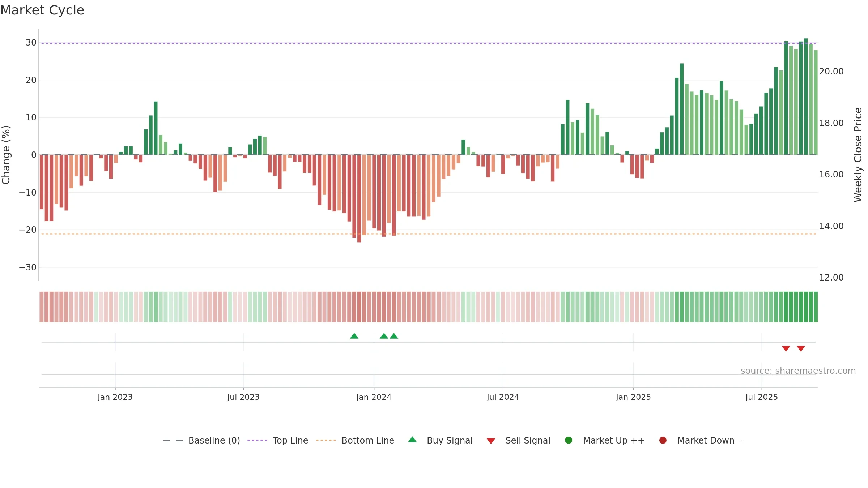
Task: Toggle the Market Down -- legend entry
Action: pyautogui.click(x=701, y=440)
